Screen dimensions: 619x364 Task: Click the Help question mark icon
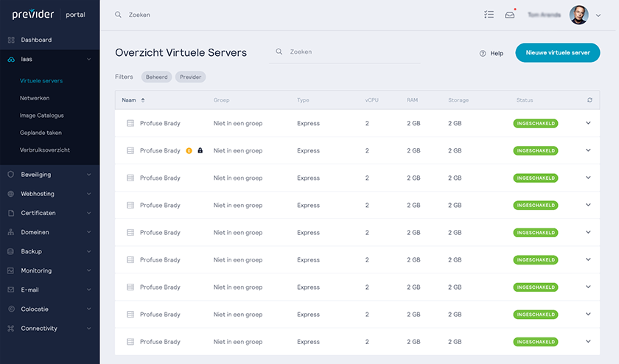[483, 53]
